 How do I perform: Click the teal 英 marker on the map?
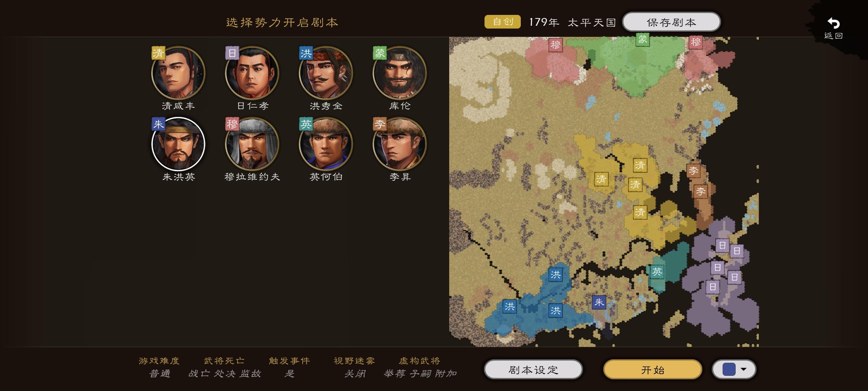(x=657, y=272)
